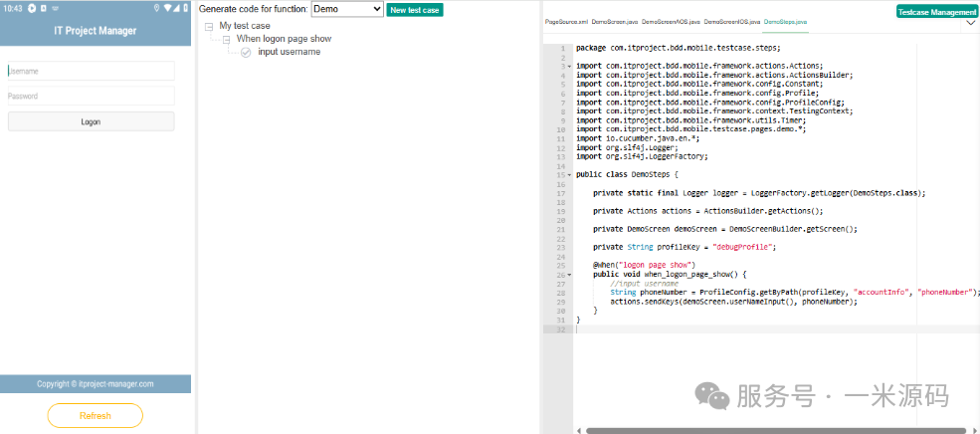980x434 pixels.
Task: Click the Refresh button below the phone
Action: 95,416
